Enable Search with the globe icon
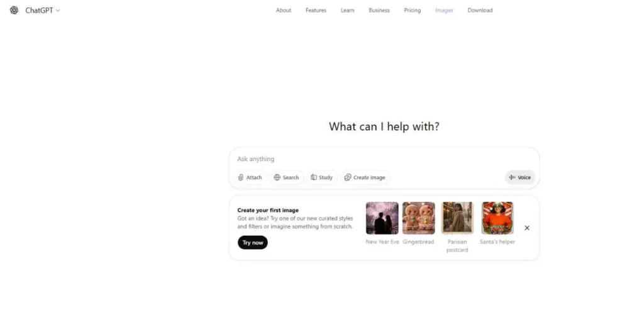The height and width of the screenshot is (322, 644). pos(277,177)
